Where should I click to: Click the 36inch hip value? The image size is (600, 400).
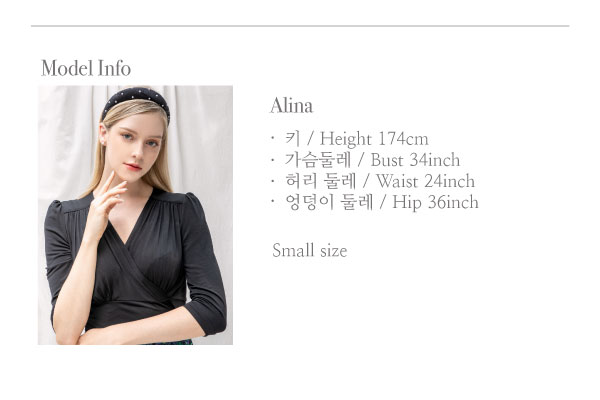click(x=453, y=202)
